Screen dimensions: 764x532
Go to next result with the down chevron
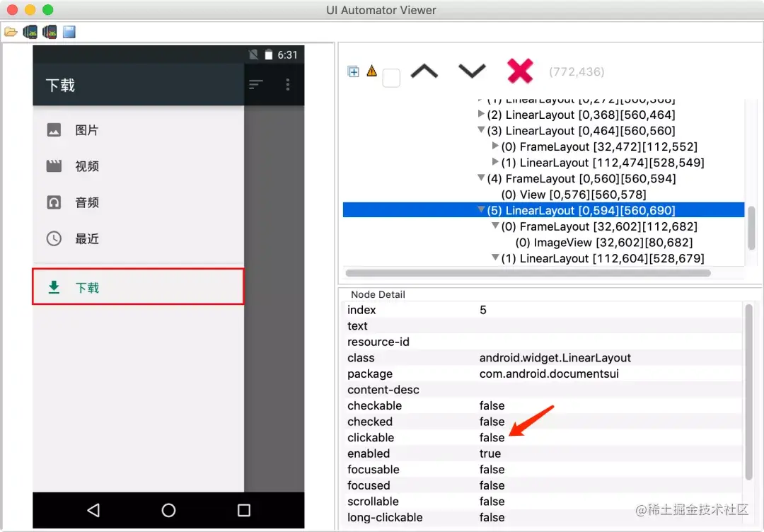472,71
